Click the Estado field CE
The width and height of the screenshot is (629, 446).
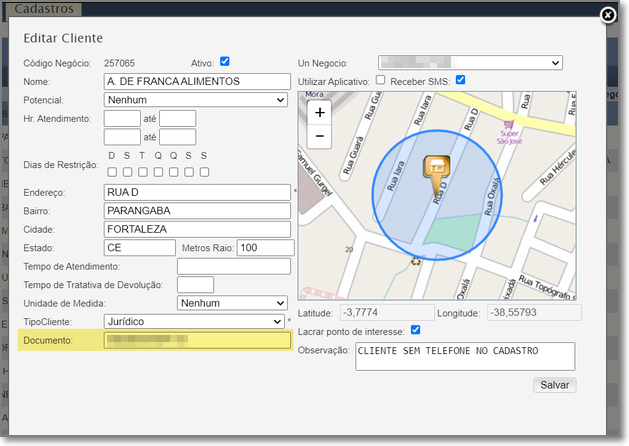point(140,248)
